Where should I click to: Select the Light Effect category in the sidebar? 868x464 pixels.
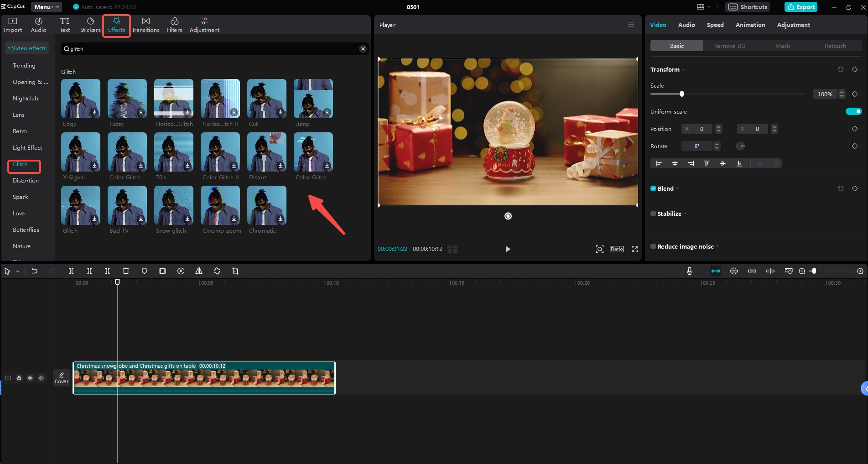tap(27, 147)
